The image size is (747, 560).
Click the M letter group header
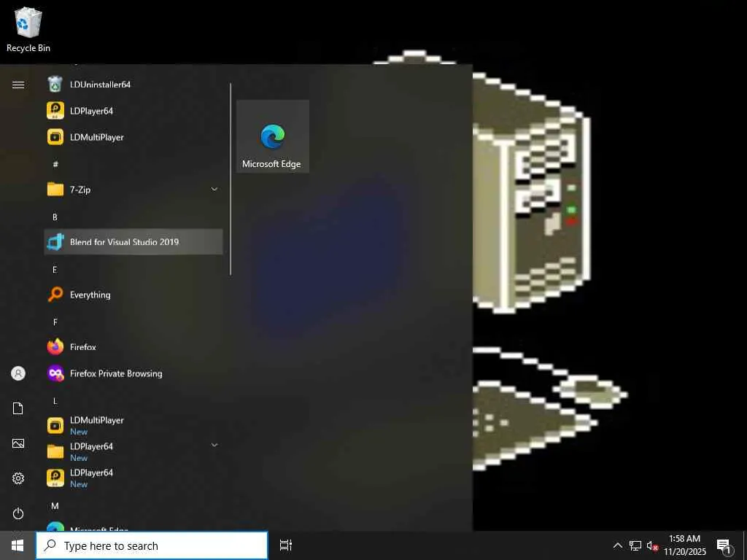pos(55,506)
